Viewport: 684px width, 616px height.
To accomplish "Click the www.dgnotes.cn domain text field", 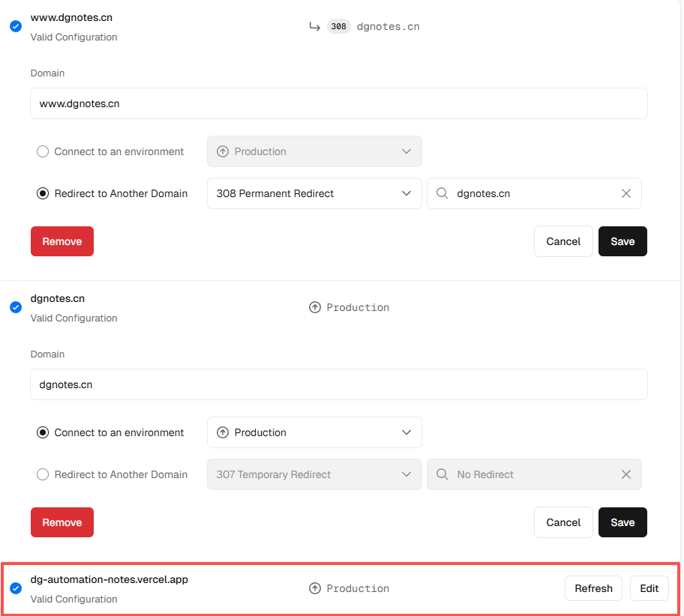I will (x=338, y=103).
